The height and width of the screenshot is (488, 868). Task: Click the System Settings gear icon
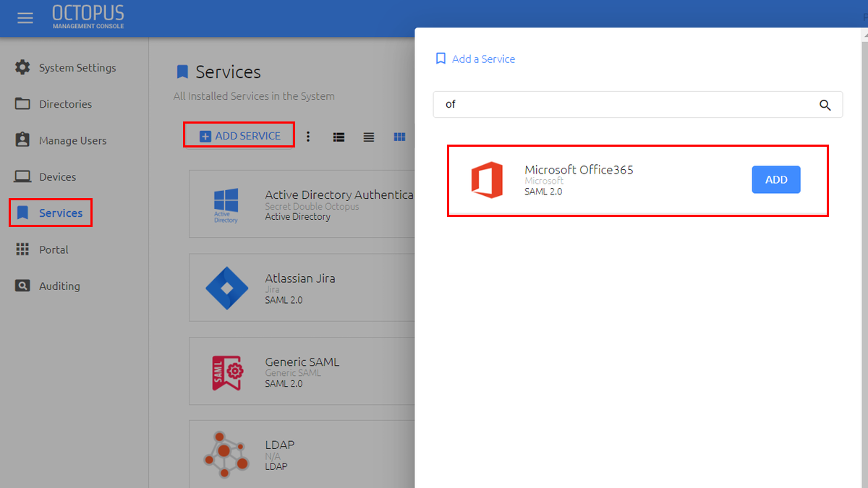(x=23, y=67)
